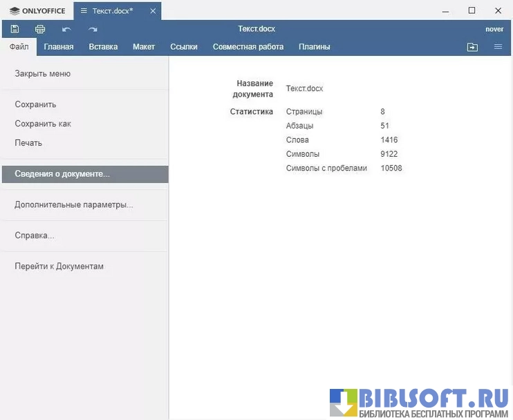Select Печать in the file menu

pos(28,143)
